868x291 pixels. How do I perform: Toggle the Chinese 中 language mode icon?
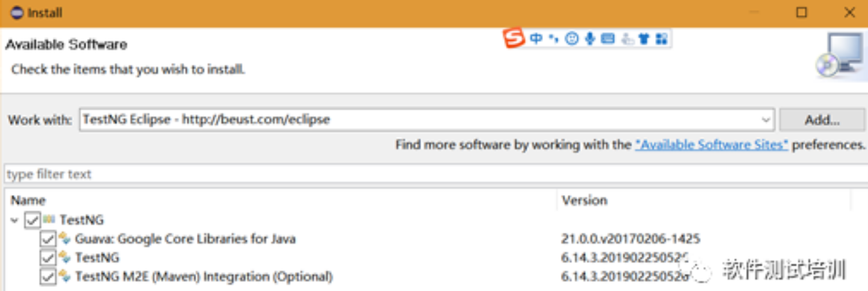(x=536, y=39)
